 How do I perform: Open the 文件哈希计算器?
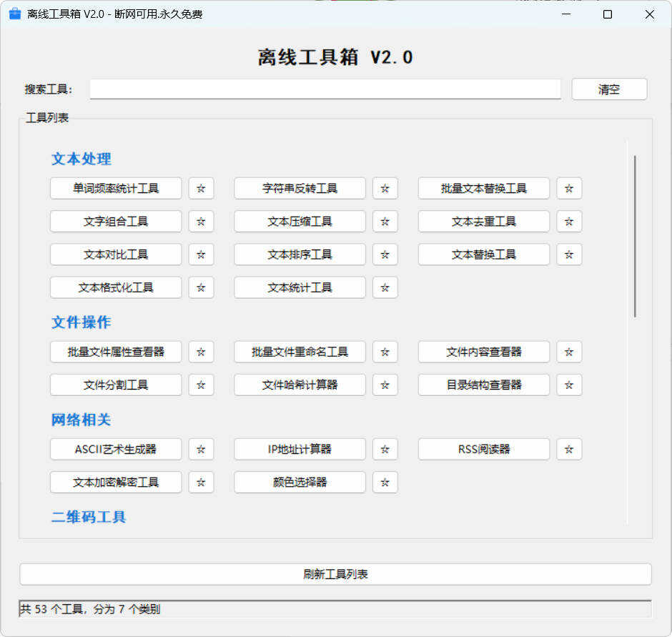tap(299, 385)
